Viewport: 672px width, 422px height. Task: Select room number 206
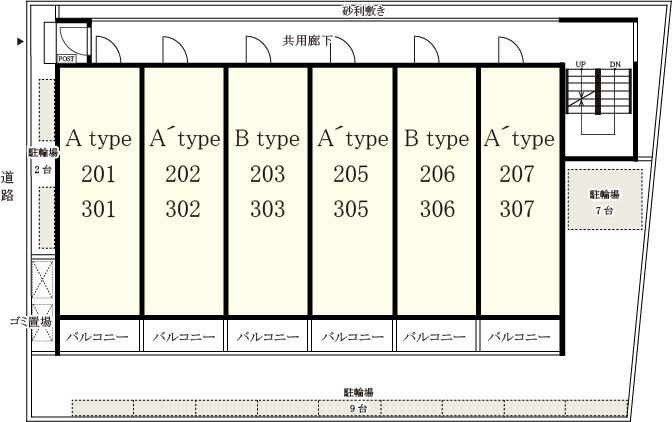(x=437, y=174)
